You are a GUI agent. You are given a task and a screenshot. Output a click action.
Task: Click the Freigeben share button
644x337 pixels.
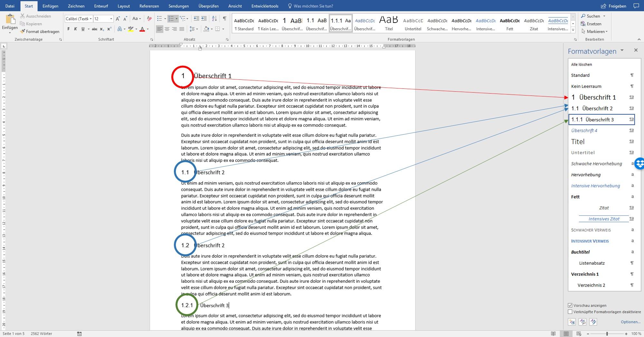click(614, 6)
